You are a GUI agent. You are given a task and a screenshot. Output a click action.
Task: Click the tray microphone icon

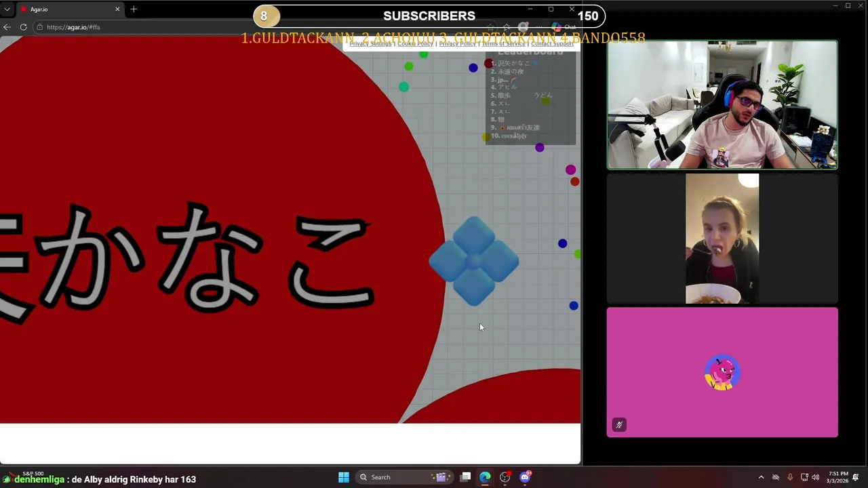click(790, 477)
